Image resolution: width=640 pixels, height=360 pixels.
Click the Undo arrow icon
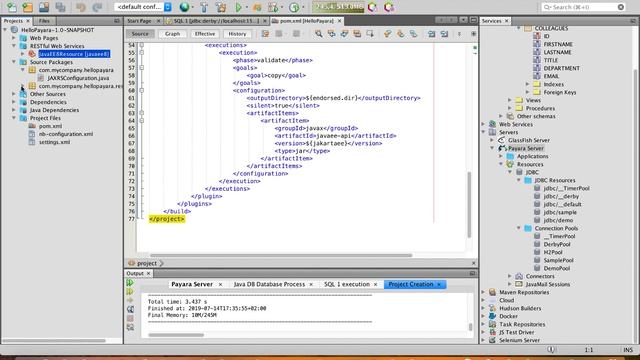pos(81,7)
